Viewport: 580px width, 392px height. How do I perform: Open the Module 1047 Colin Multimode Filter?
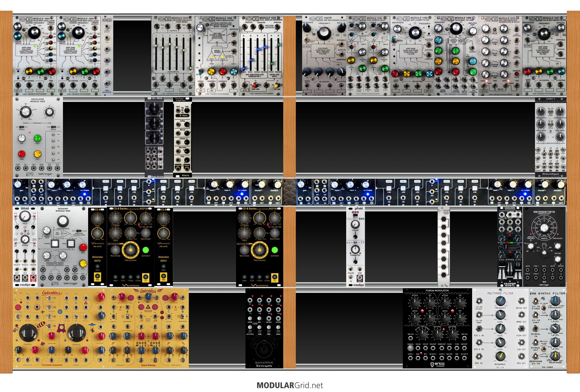pos(544,56)
